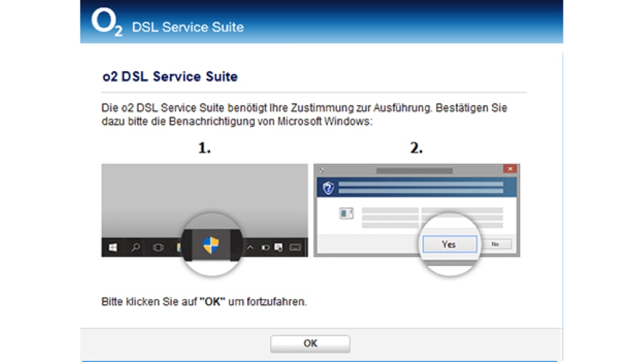Image resolution: width=644 pixels, height=362 pixels.
Task: Open Search via the magnifier taskbar icon
Action: (135, 247)
